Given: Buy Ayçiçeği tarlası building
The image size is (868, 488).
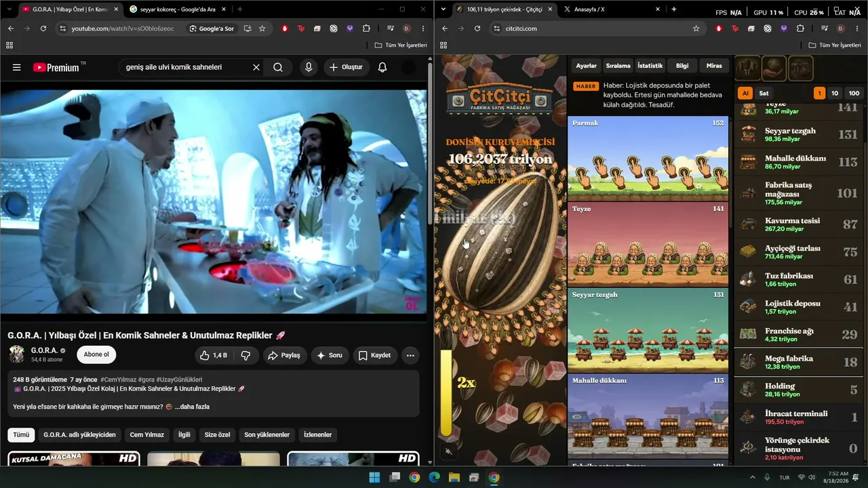Looking at the screenshot, I should (799, 252).
